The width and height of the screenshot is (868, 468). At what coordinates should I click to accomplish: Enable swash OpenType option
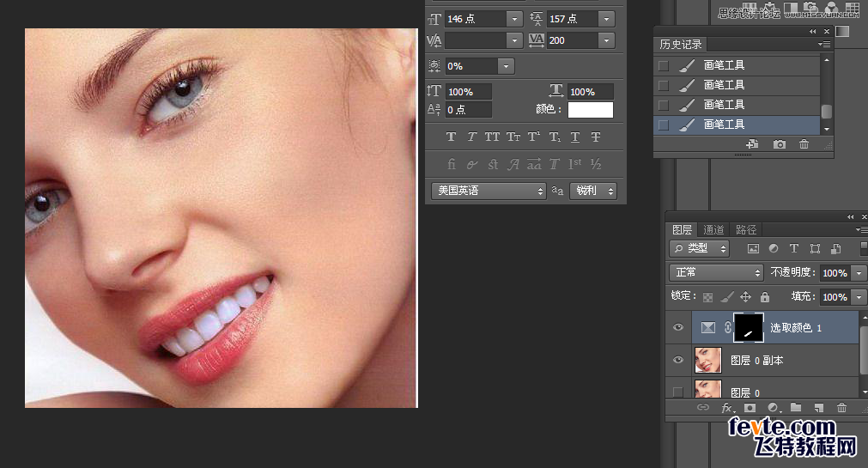tap(513, 165)
